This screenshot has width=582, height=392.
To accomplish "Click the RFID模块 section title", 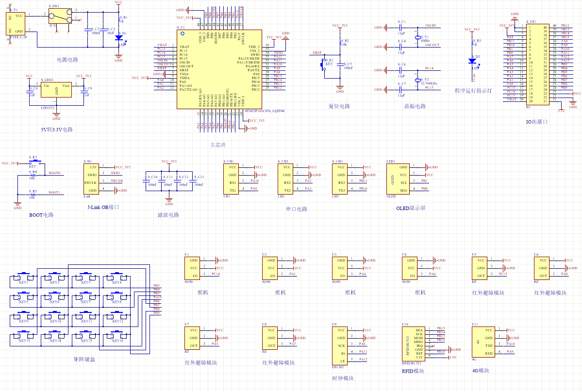I will click(x=413, y=371).
